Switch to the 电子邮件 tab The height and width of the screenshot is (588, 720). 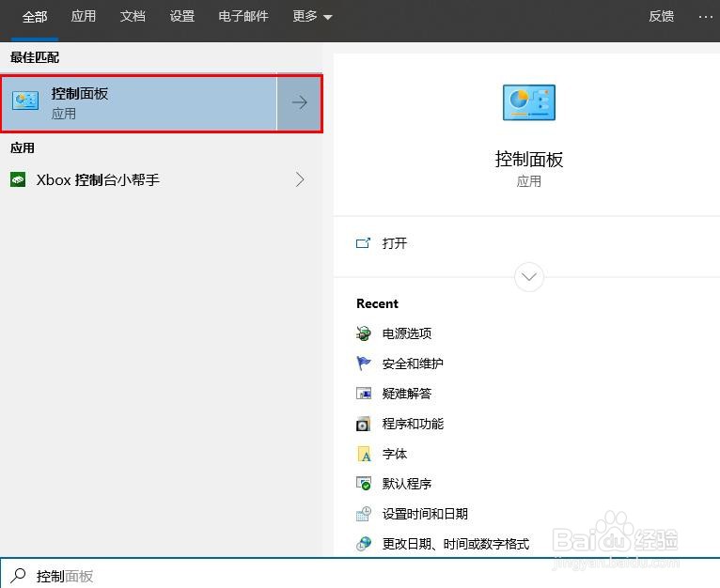point(243,17)
